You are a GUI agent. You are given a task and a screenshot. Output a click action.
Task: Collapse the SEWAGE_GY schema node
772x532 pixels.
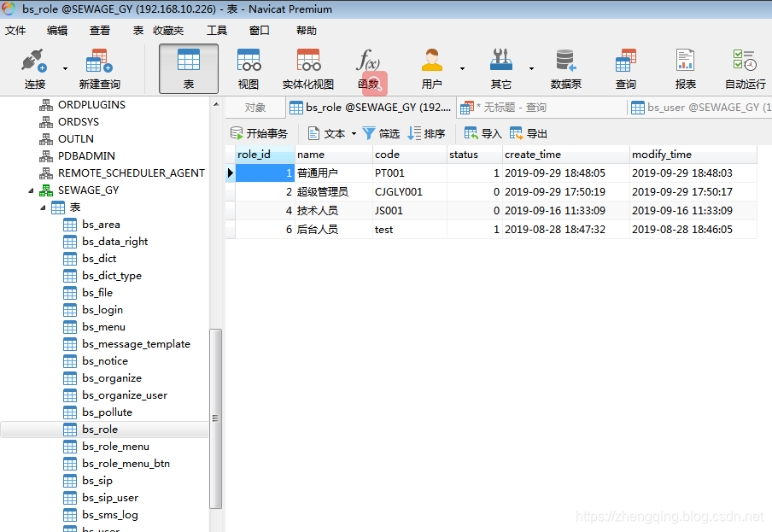(31, 190)
